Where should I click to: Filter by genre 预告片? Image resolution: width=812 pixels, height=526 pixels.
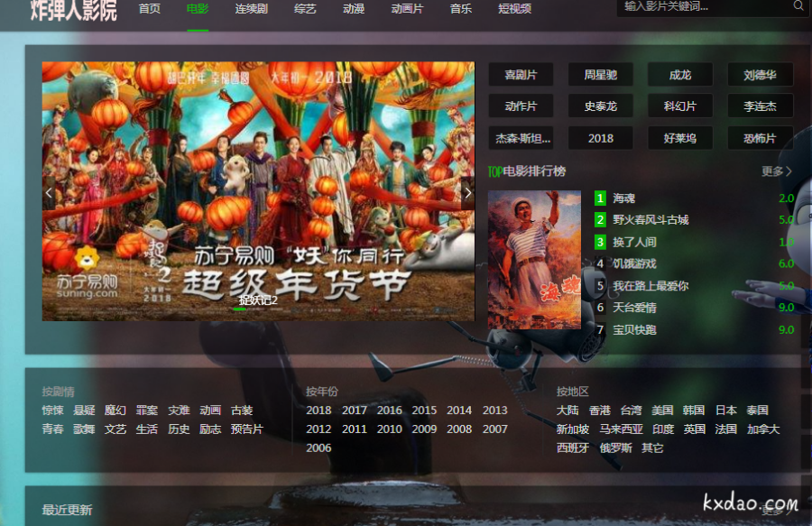pyautogui.click(x=247, y=429)
